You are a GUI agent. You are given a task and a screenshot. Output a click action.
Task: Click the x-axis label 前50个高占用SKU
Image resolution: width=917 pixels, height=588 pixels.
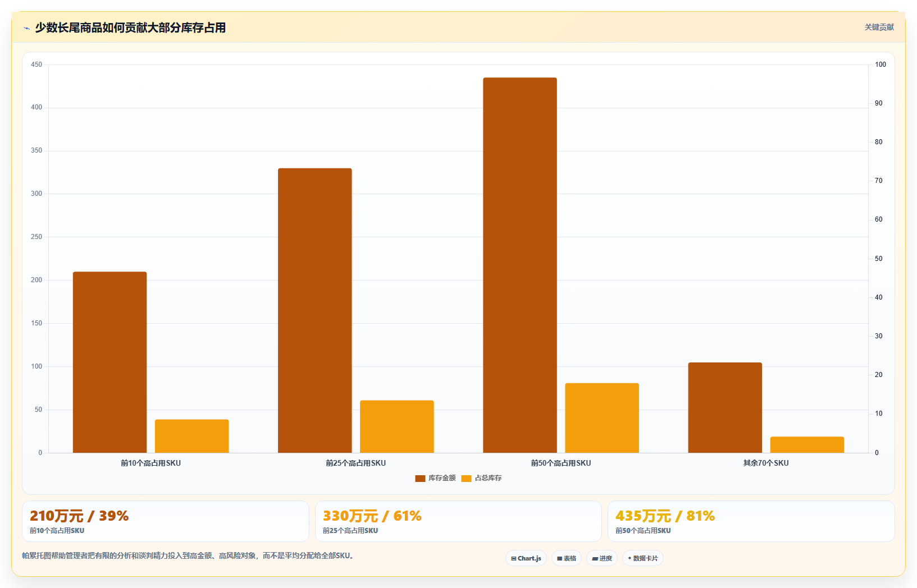pyautogui.click(x=561, y=463)
